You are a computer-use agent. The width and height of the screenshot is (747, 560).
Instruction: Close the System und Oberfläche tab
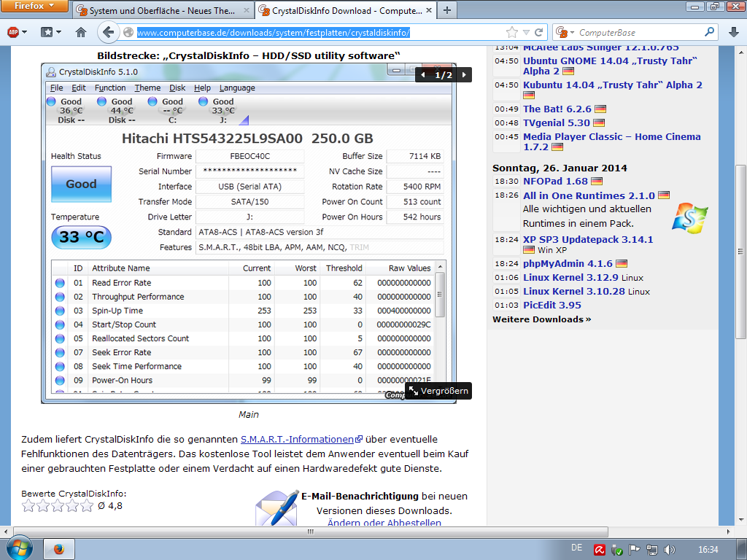[x=247, y=10]
